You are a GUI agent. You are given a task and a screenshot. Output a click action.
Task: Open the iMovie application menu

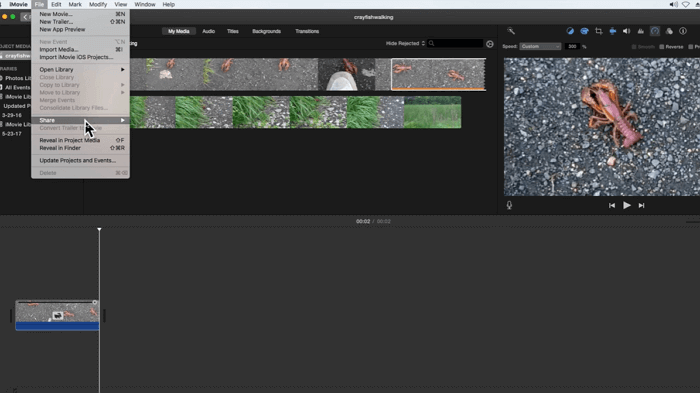[18, 4]
